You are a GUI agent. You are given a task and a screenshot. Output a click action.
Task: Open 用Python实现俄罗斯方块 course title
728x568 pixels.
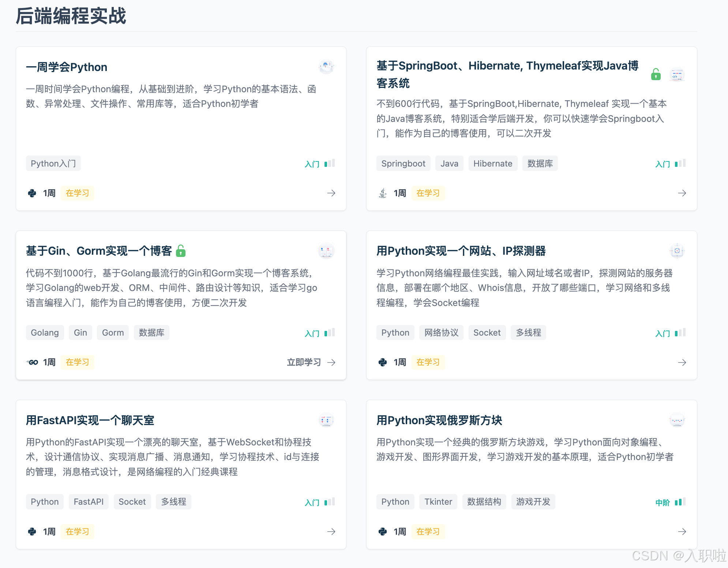tap(439, 420)
